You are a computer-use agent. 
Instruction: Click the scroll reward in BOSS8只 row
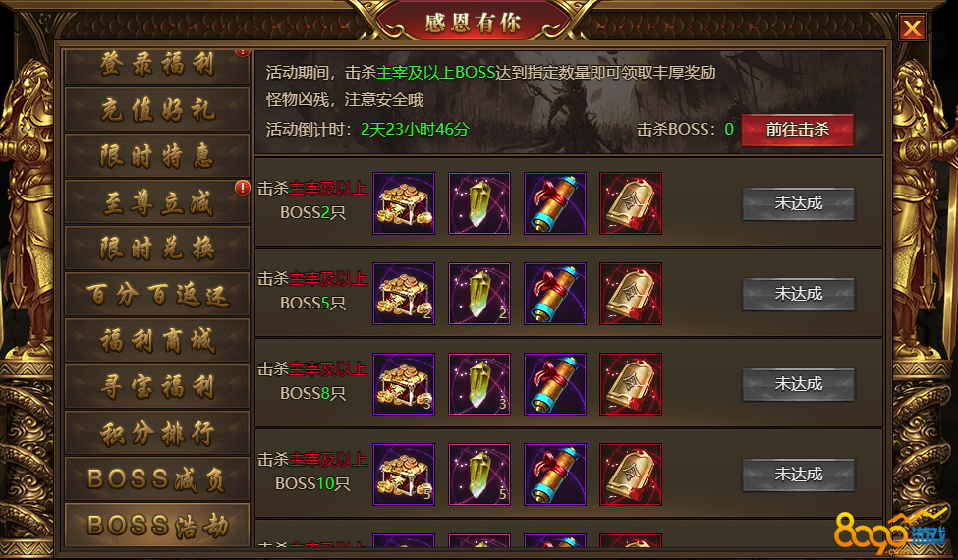click(x=555, y=384)
